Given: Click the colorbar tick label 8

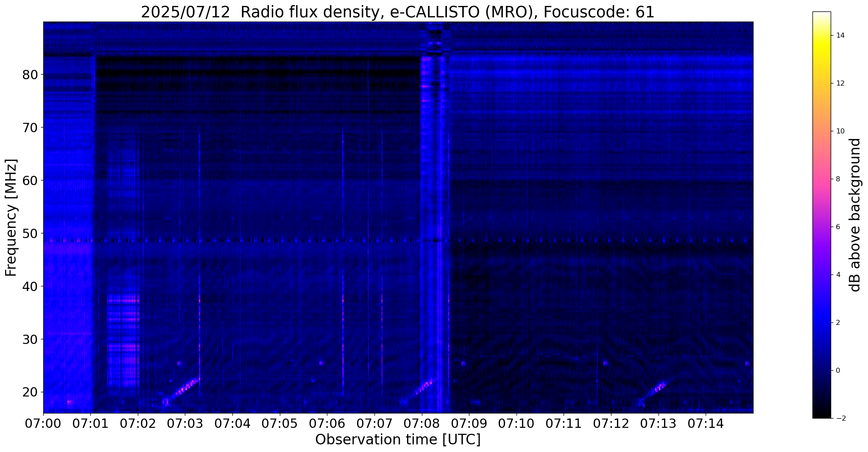Looking at the screenshot, I should tap(838, 179).
